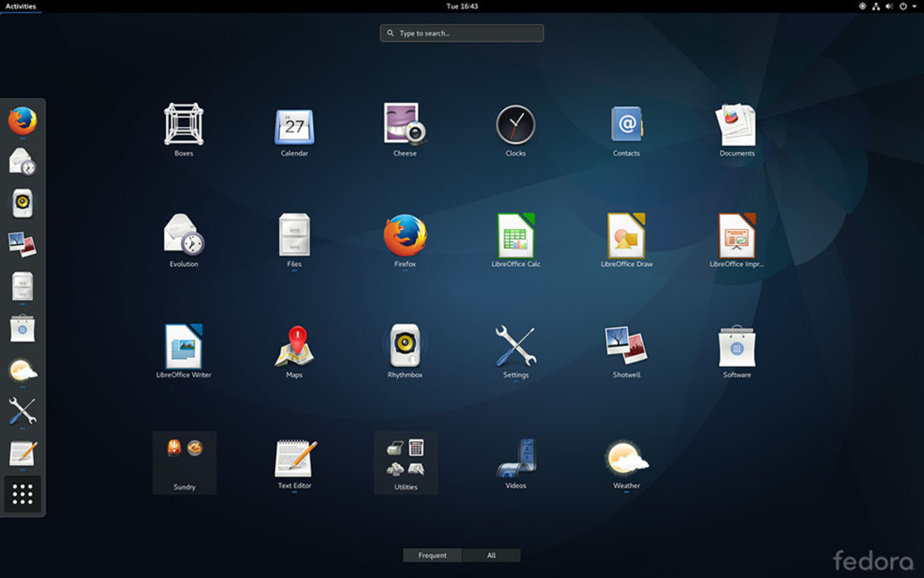
Task: Click the round indicator icon left of network
Action: (862, 6)
